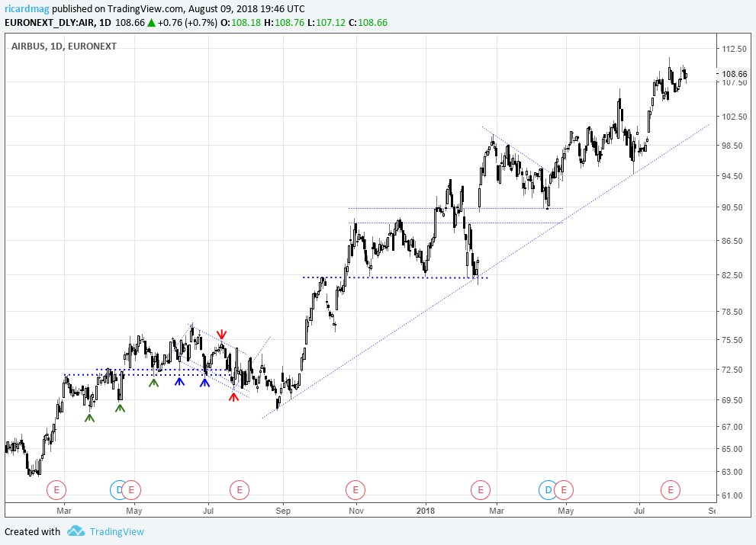Select the earnings E marker before Mar 2018
The width and height of the screenshot is (756, 545).
coord(480,490)
